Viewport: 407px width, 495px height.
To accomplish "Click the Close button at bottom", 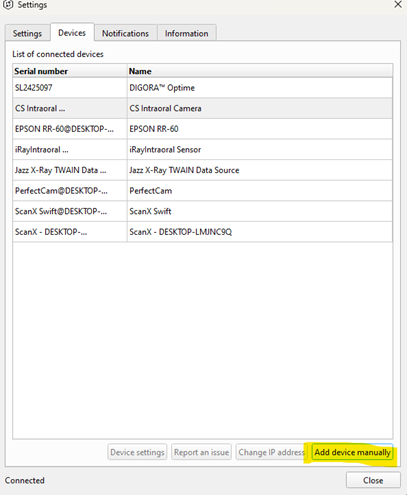I will pyautogui.click(x=373, y=480).
